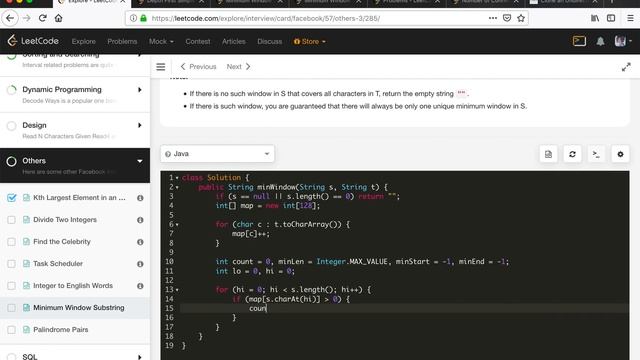
Task: Check the Find the Celebrity checkbox
Action: (11, 242)
